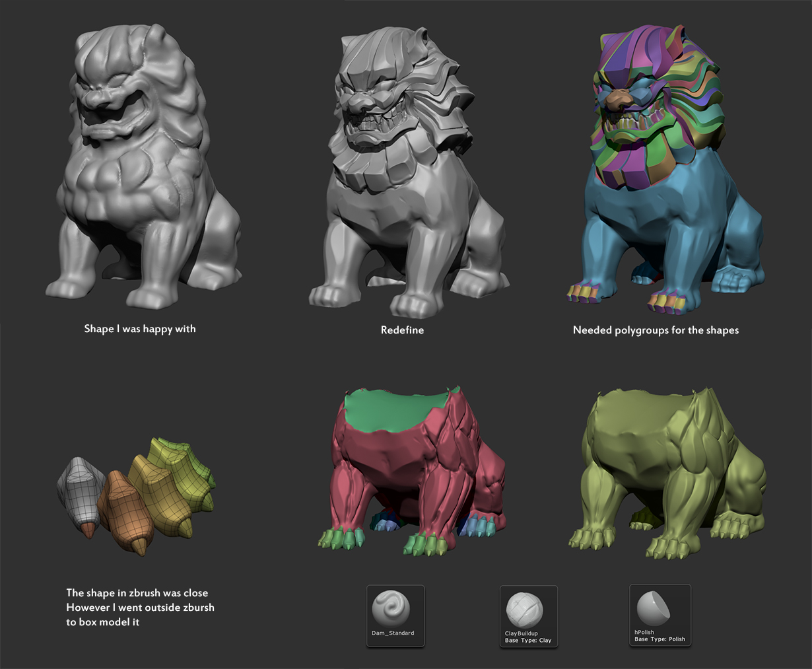This screenshot has height=669, width=812.
Task: Click the 'Base Type: Polish' label
Action: (x=660, y=639)
